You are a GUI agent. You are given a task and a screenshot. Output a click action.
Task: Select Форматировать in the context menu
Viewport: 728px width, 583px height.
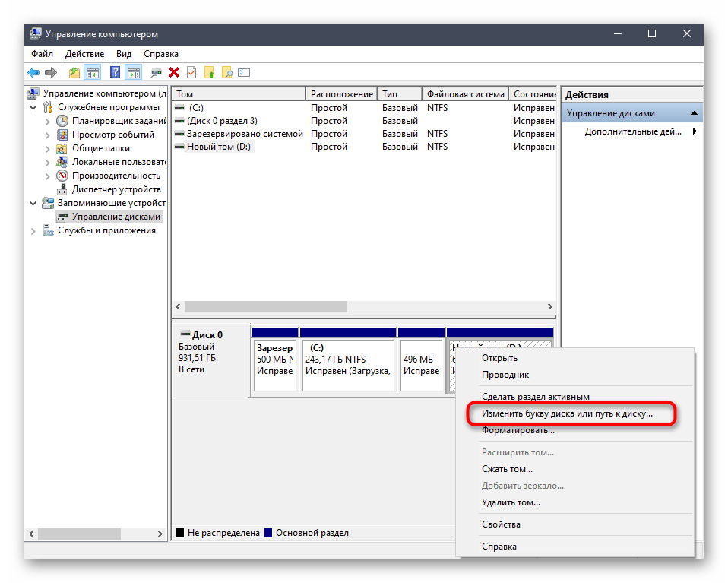pos(518,430)
